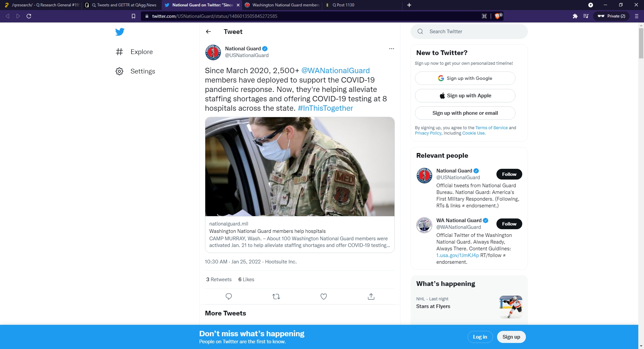Open the Brave shields icon
644x349 pixels.
point(498,16)
